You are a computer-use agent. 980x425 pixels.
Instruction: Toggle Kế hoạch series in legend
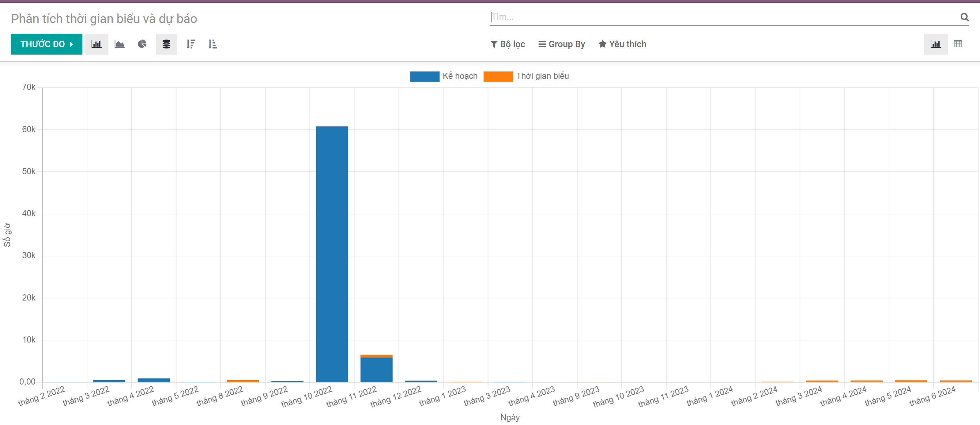pos(460,76)
